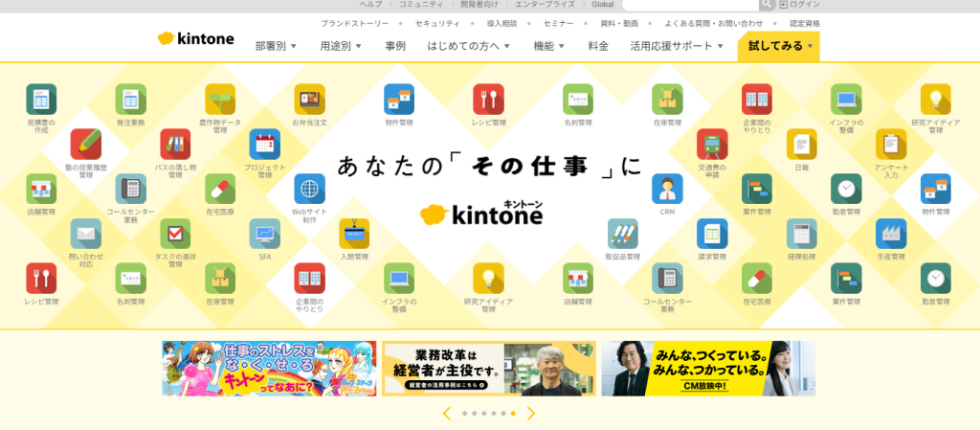Viewport: 980px width, 430px height.
Task: Show next banner with right arrow
Action: tap(531, 414)
